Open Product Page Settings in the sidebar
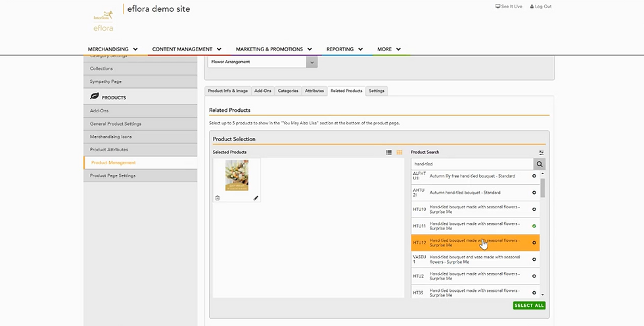This screenshot has height=326, width=644. click(x=140, y=175)
